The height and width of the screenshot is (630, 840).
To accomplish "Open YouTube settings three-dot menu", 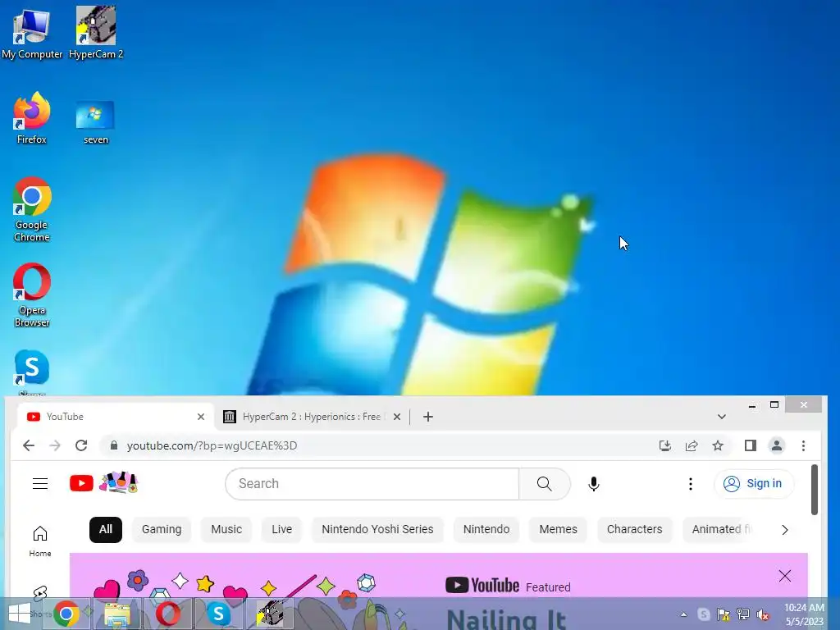I will tap(691, 484).
